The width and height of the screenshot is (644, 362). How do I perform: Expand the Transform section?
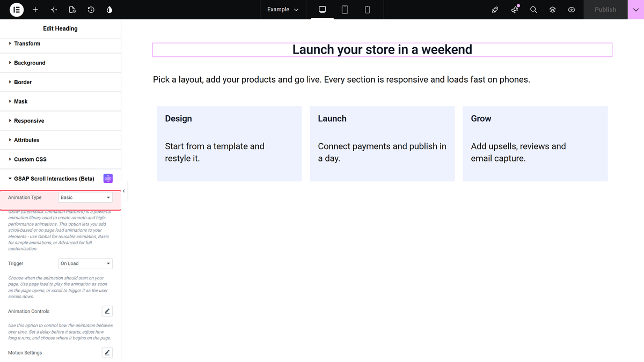(60, 43)
